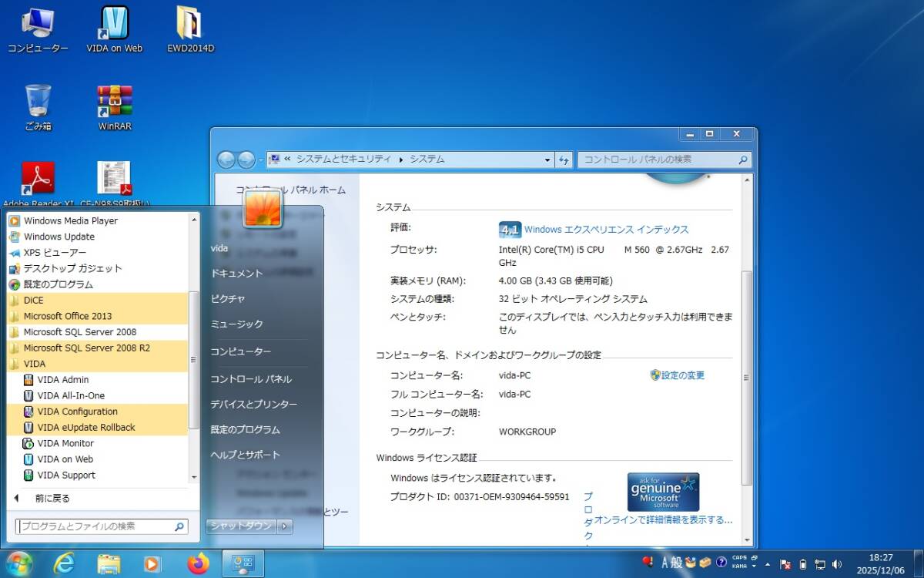This screenshot has width=924, height=578.
Task: Open VIDA on Web in Start menu list
Action: tap(98, 459)
